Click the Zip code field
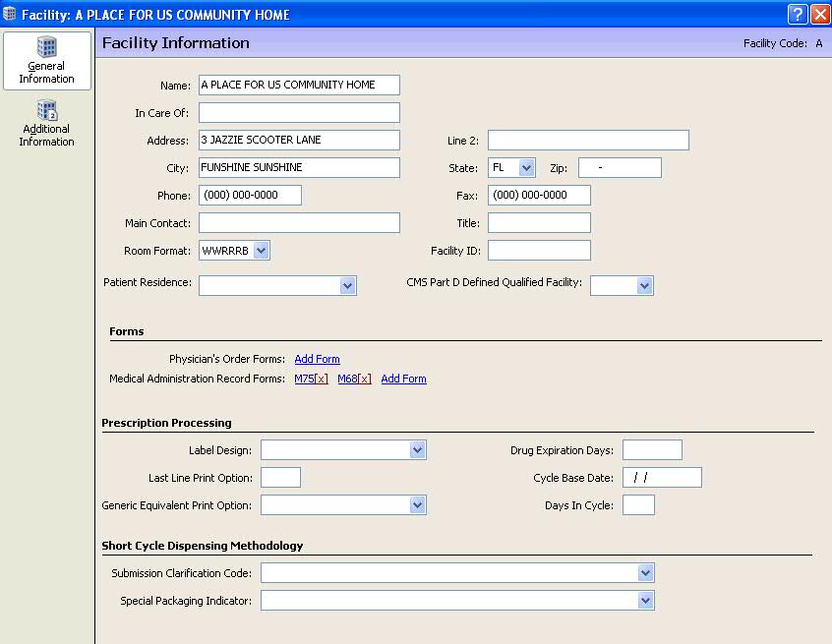Viewport: 832px width, 644px height. 620,167
